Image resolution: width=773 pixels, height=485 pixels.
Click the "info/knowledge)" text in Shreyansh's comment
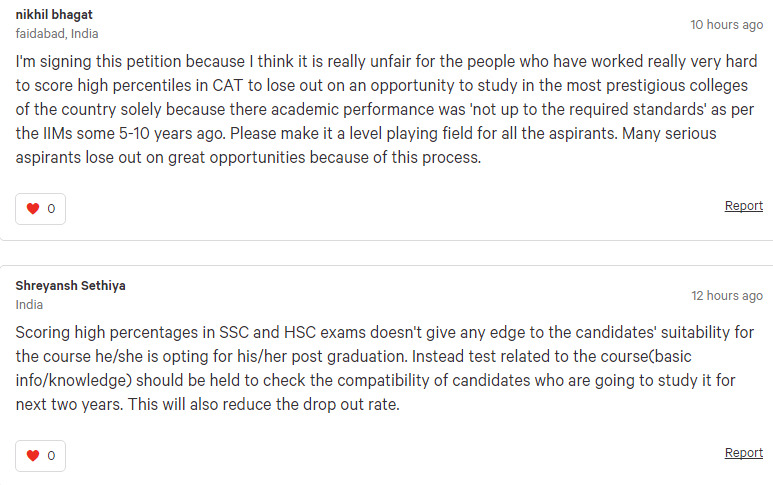(73, 381)
